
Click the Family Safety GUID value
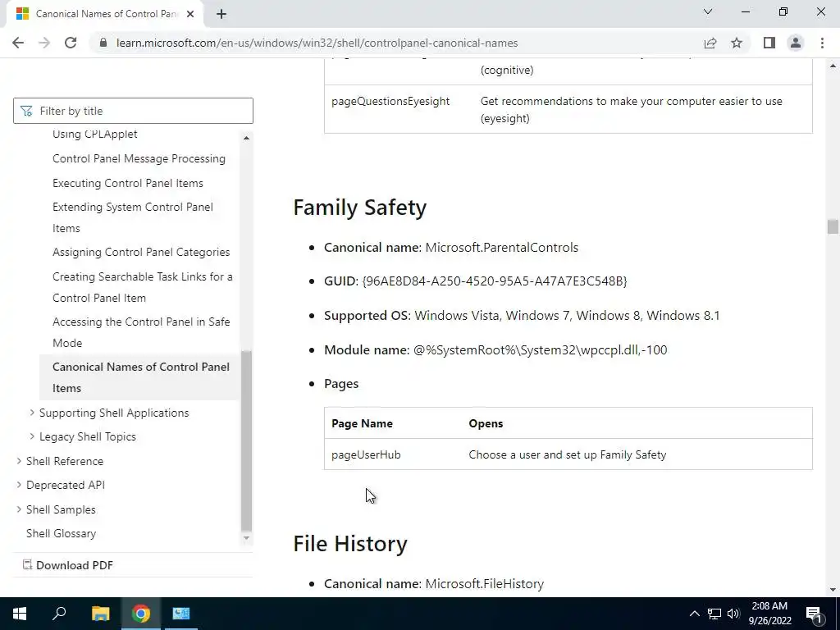[x=495, y=281]
